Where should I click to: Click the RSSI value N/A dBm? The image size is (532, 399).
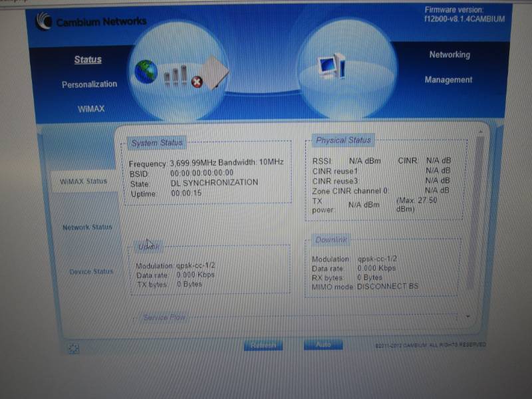pos(364,161)
